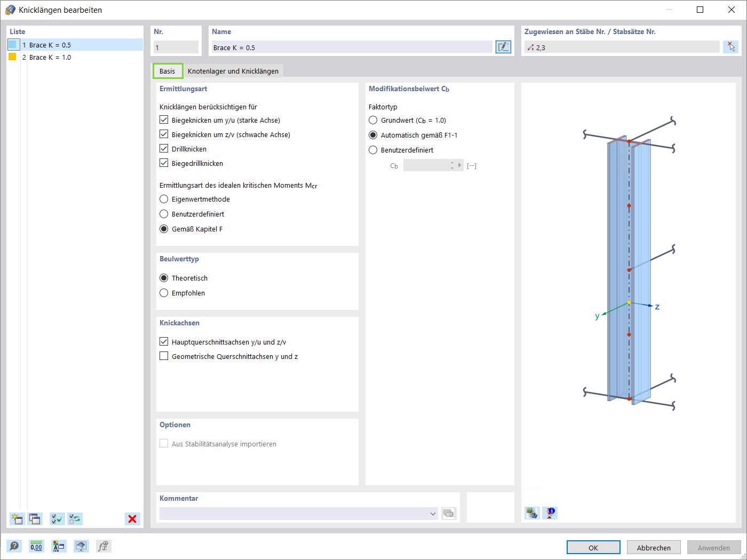Select the Gemäß Kapitel F option
The height and width of the screenshot is (560, 747).
(x=164, y=229)
